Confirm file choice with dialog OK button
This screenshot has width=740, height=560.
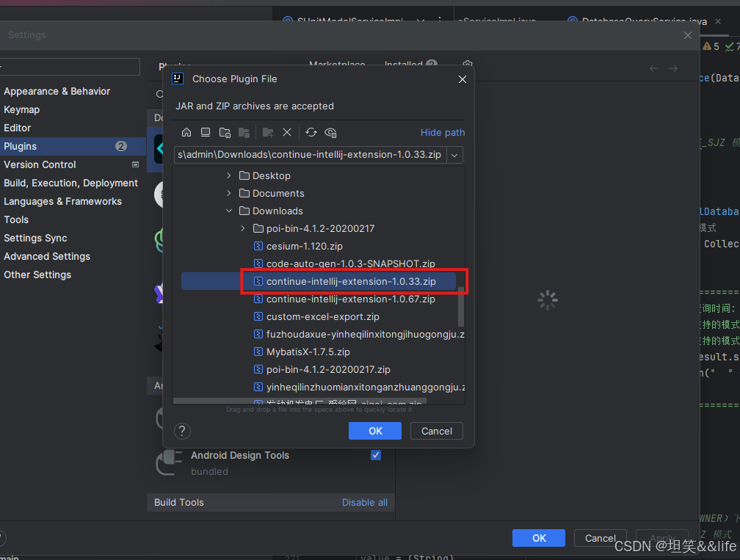(x=375, y=431)
